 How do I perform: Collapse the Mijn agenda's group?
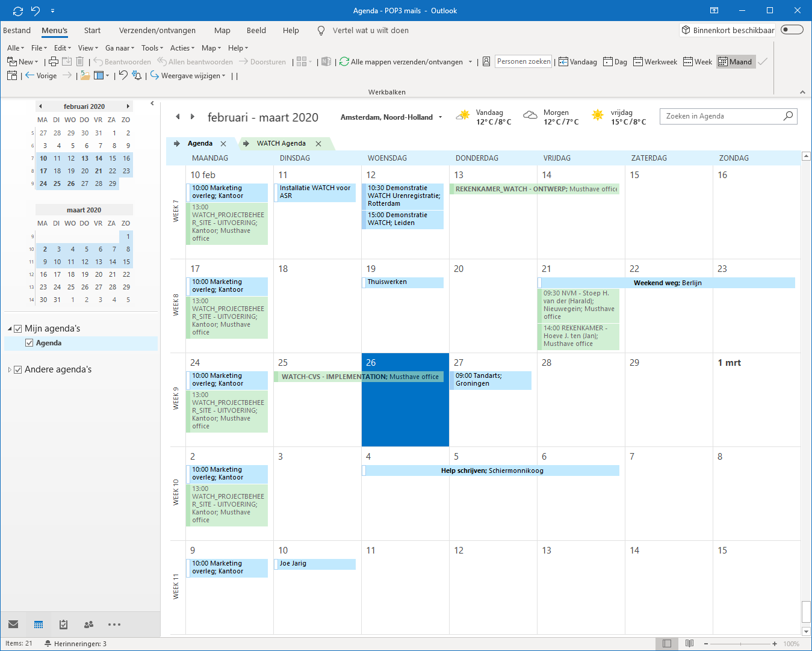pos(10,329)
